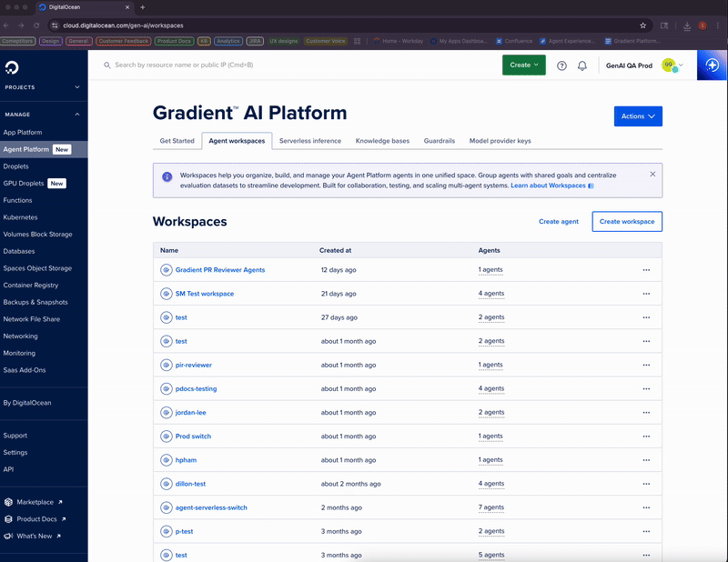Screen dimensions: 728x562
Task: Click workspace icon beside pir-reviewer
Action: point(167,365)
